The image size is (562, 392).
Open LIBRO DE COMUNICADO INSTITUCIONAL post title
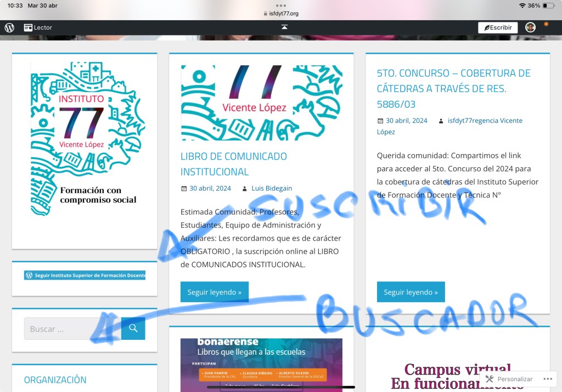pyautogui.click(x=234, y=164)
